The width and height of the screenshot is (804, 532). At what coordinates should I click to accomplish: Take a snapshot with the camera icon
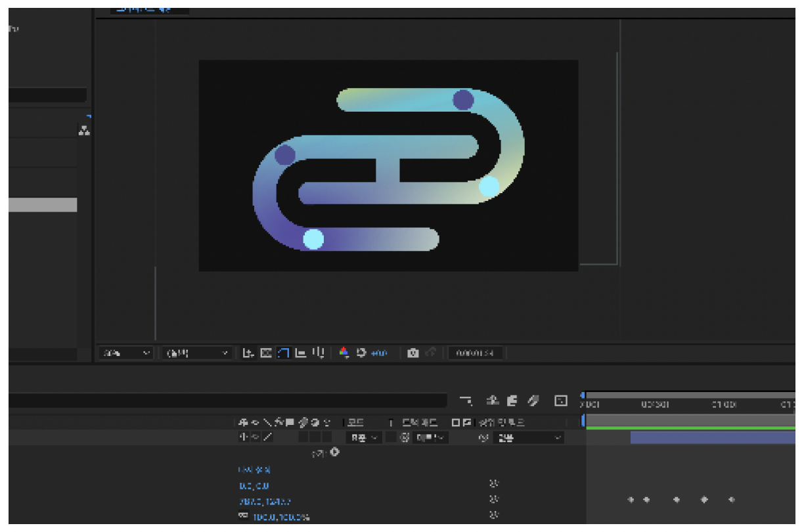click(413, 353)
